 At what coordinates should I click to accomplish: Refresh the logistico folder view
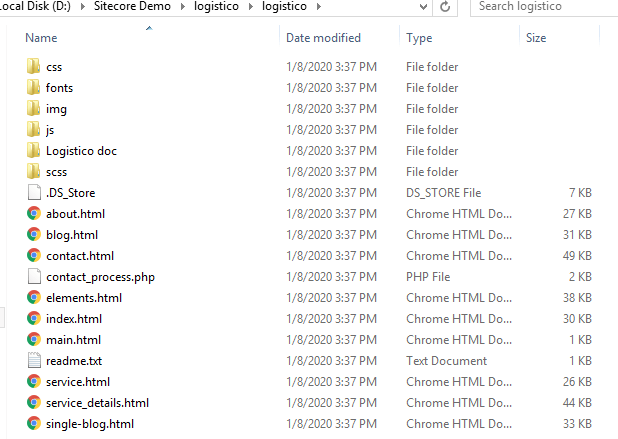coord(443,7)
